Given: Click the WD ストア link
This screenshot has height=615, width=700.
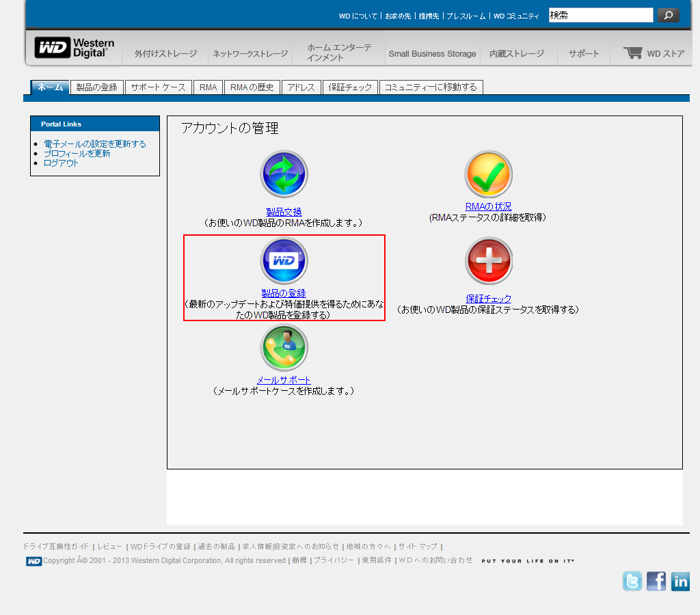Looking at the screenshot, I should tap(666, 53).
